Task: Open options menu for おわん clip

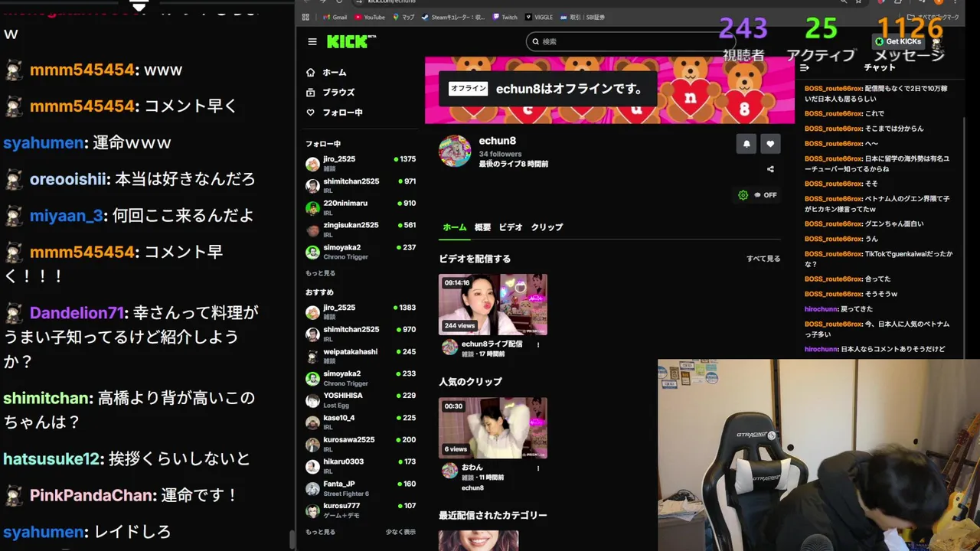Action: tap(538, 468)
